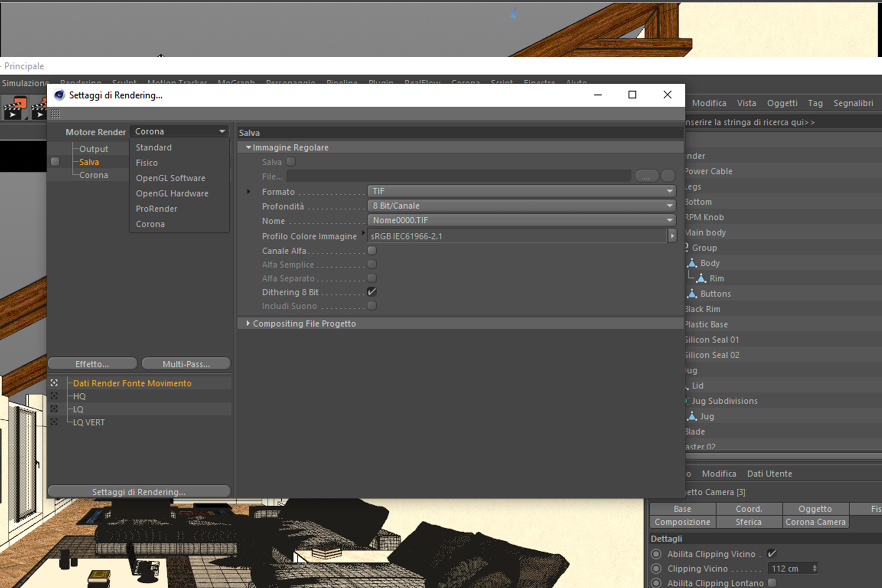Select Fisico in the Motore Render list

(x=147, y=163)
